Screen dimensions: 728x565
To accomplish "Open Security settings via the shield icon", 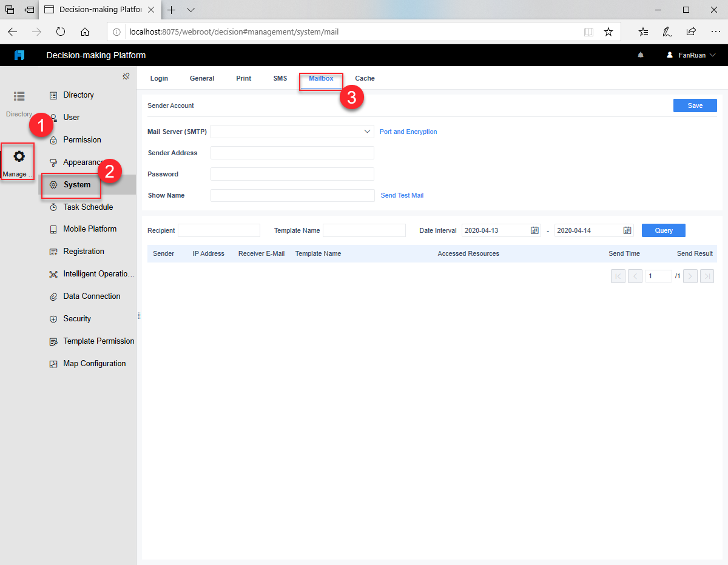I will point(53,318).
